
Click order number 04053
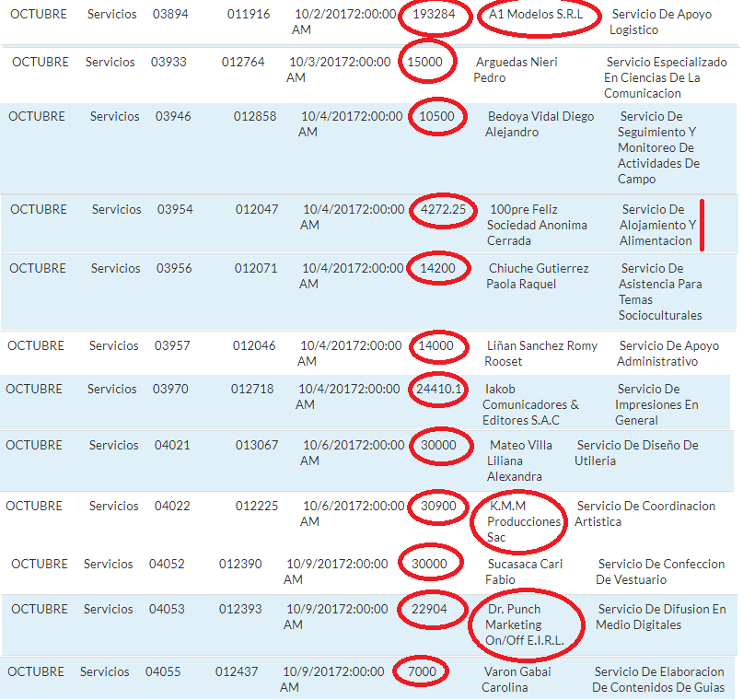[167, 610]
